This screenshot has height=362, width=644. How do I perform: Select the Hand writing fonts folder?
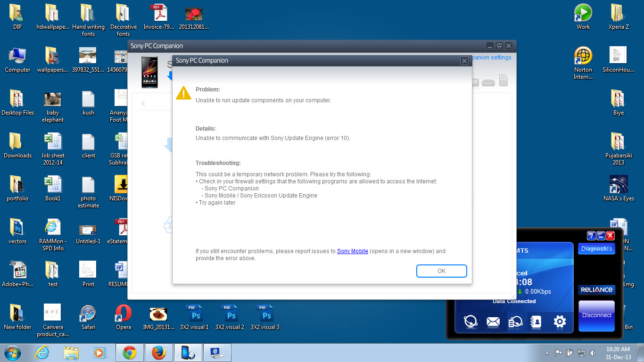(x=88, y=20)
